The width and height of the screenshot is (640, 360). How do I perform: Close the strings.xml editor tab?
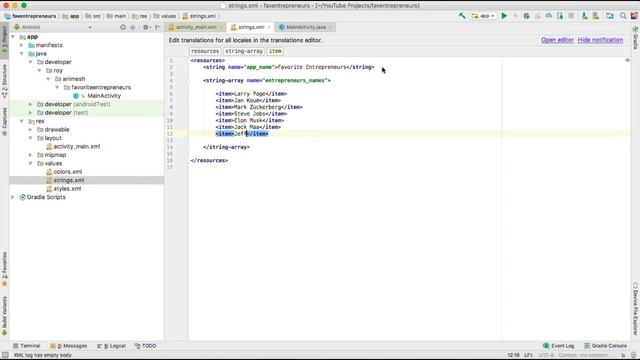click(x=269, y=27)
